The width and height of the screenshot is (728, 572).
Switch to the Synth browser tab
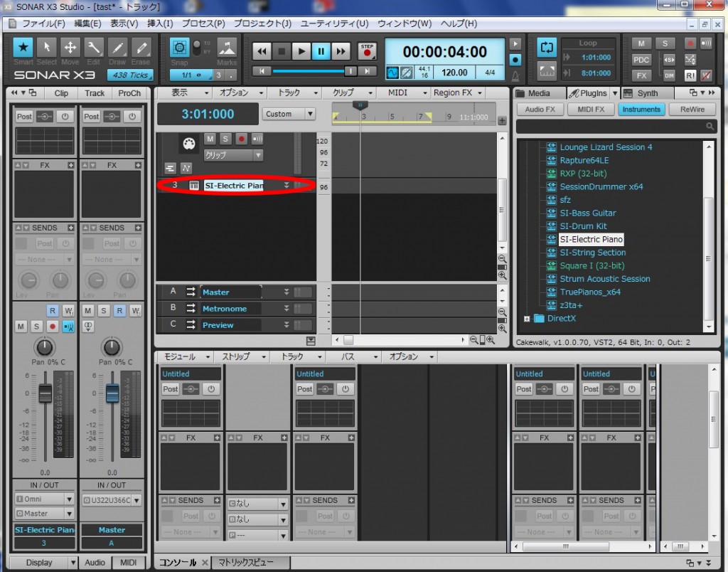coord(647,93)
